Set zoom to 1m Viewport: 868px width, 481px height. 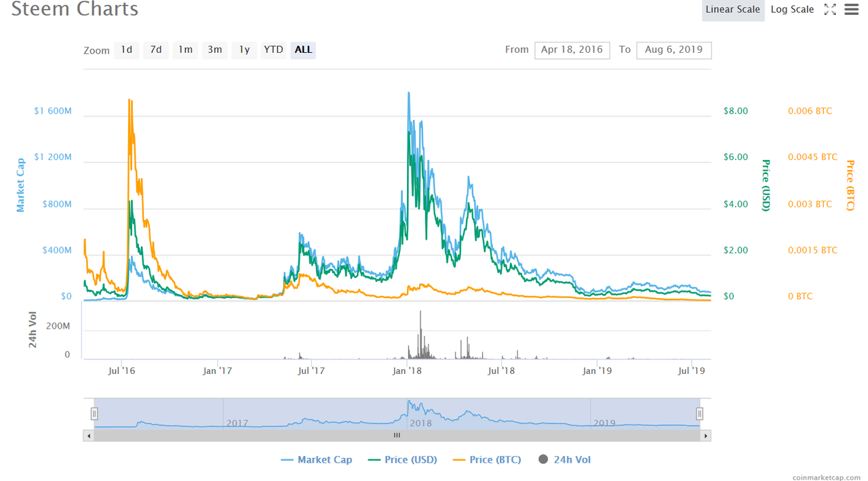tap(185, 49)
